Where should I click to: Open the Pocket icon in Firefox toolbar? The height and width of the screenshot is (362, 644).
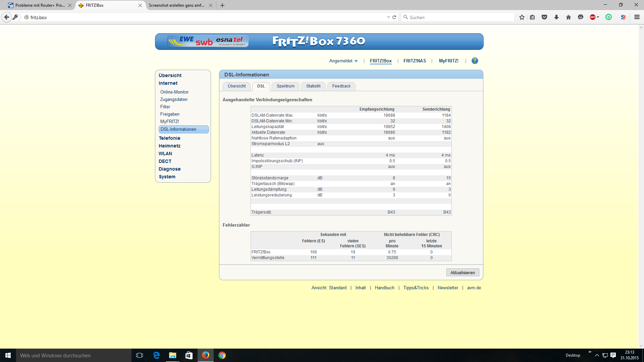pyautogui.click(x=544, y=17)
